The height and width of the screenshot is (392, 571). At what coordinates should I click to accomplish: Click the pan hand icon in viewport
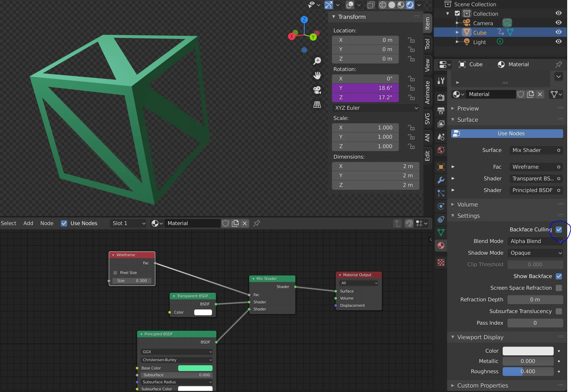(317, 76)
